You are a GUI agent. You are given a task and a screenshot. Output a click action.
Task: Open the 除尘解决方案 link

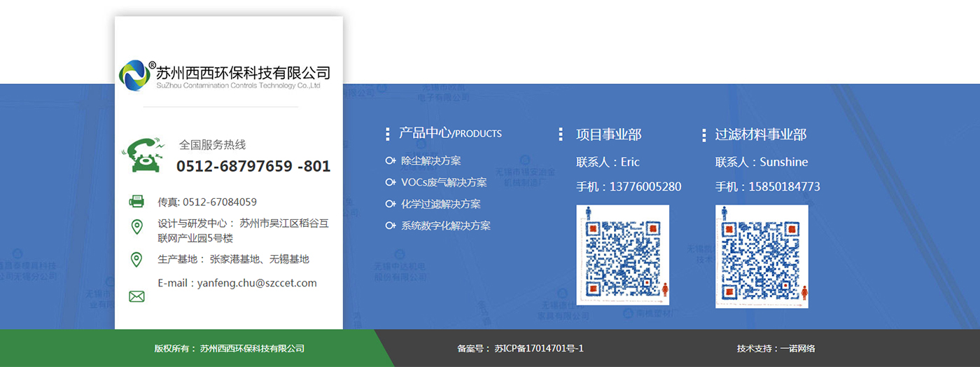click(x=430, y=161)
